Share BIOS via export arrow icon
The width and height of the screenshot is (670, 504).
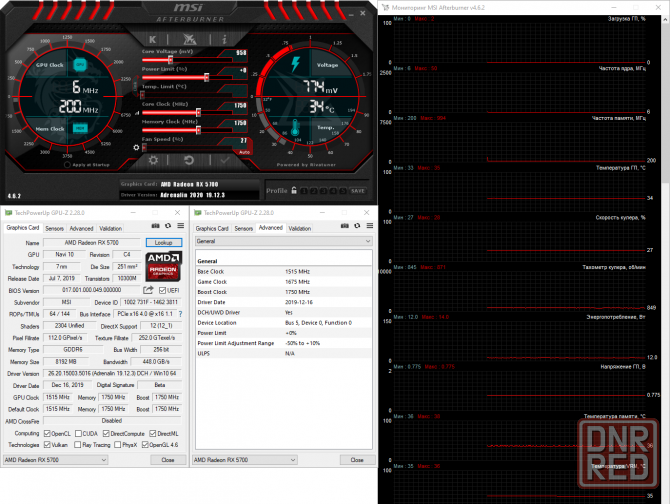[148, 290]
